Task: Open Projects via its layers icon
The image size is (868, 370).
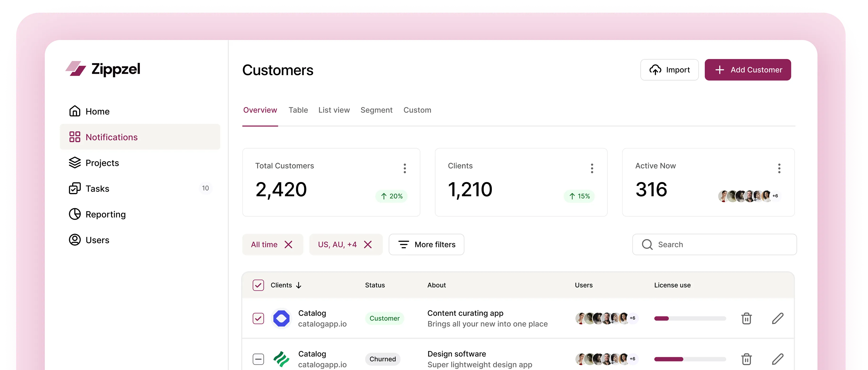Action: 74,163
